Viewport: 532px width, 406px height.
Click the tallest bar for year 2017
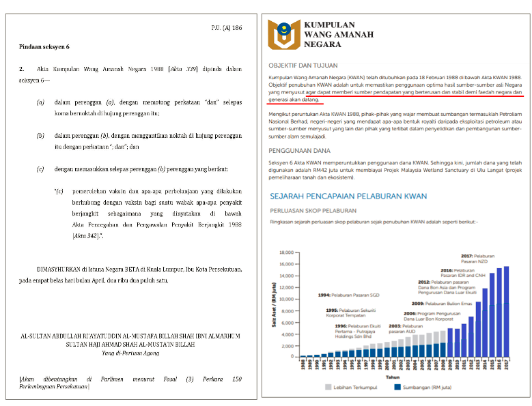pyautogui.click(x=506, y=311)
